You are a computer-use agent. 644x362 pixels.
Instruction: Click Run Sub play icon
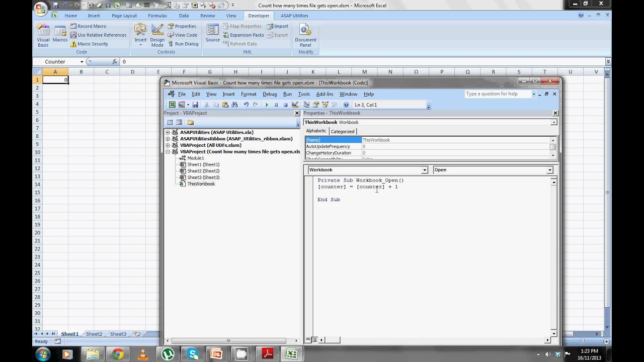[x=267, y=105]
